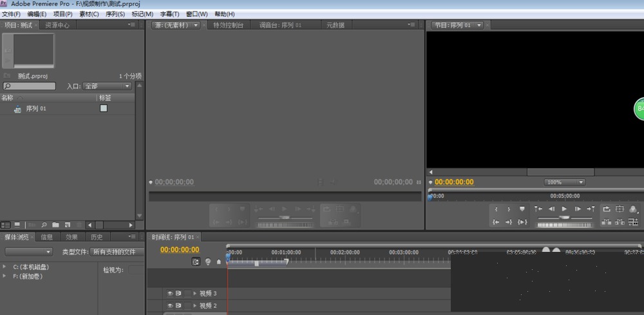The height and width of the screenshot is (315, 644).
Task: Click Project panel search field
Action: pyautogui.click(x=29, y=86)
